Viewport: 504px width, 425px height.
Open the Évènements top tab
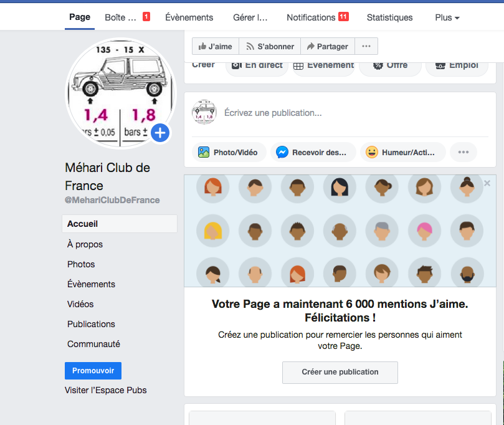coord(189,17)
